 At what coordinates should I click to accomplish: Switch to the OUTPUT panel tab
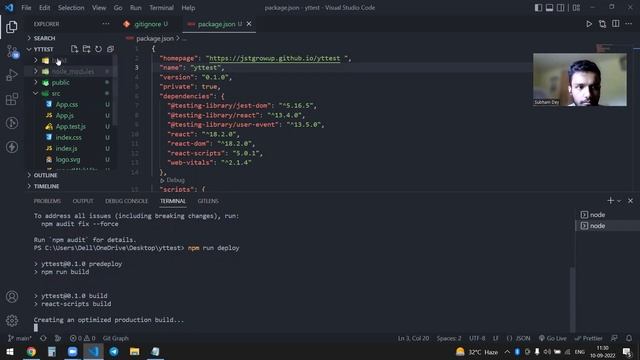83,201
